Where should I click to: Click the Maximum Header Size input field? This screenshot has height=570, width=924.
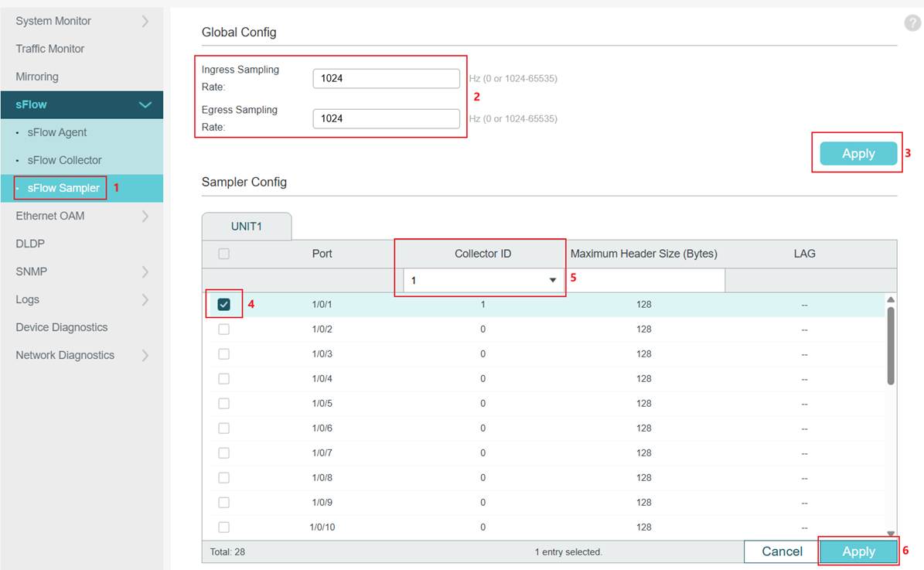point(645,281)
